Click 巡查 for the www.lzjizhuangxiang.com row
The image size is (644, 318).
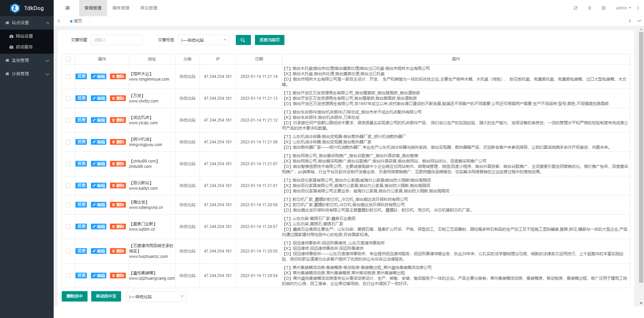[81, 276]
